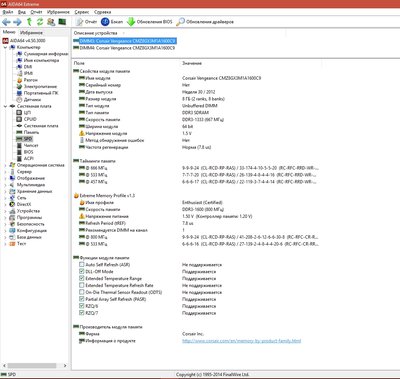Collapse the Системная плата tree node

pos(5,106)
